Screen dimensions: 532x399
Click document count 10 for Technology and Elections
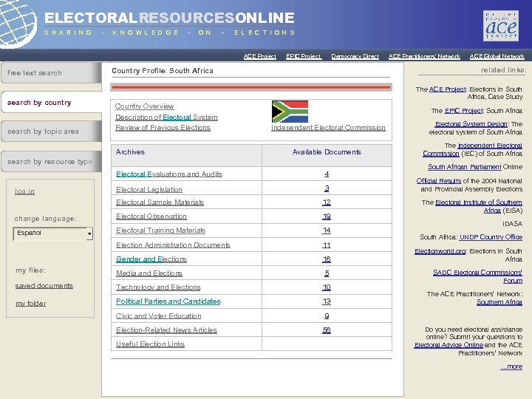(327, 287)
